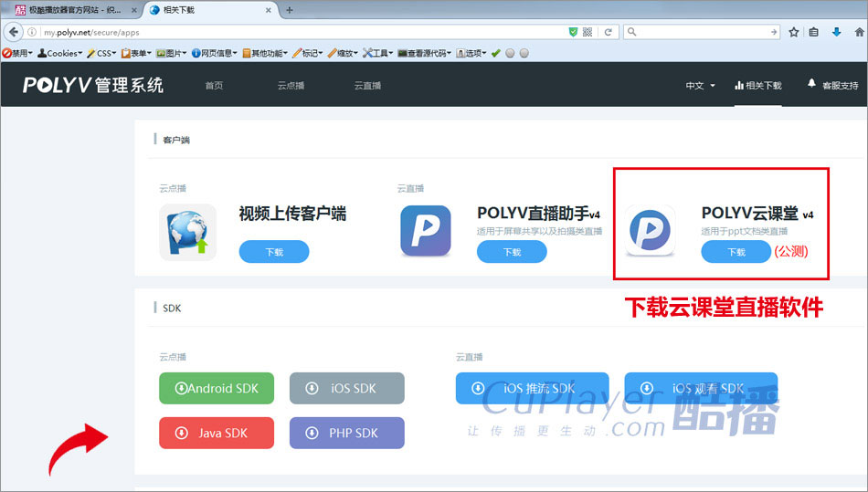Download the Android SDK
The width and height of the screenshot is (868, 492).
pyautogui.click(x=217, y=388)
